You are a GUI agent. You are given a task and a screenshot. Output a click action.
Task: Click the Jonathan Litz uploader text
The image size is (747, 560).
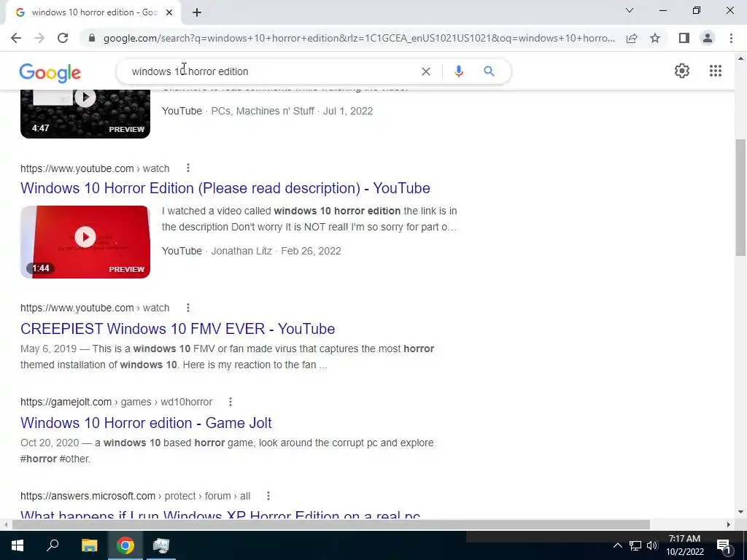coord(241,251)
